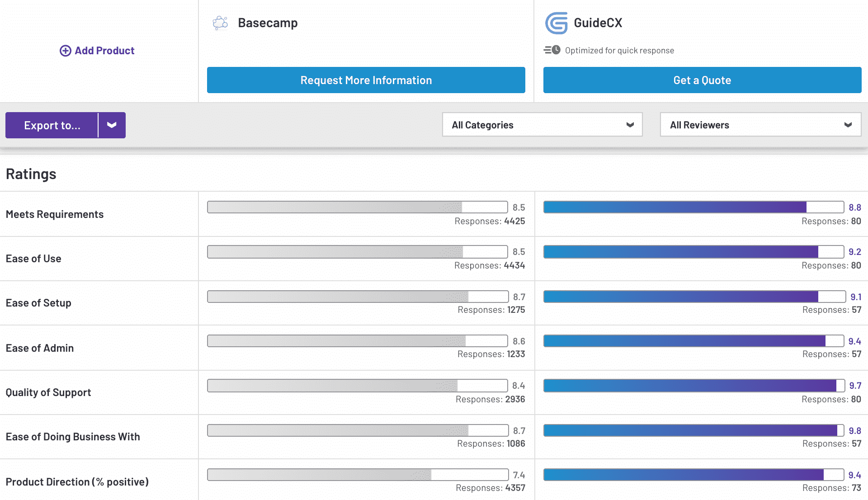Click Request More Information button
Image resolution: width=868 pixels, height=500 pixels.
click(366, 80)
